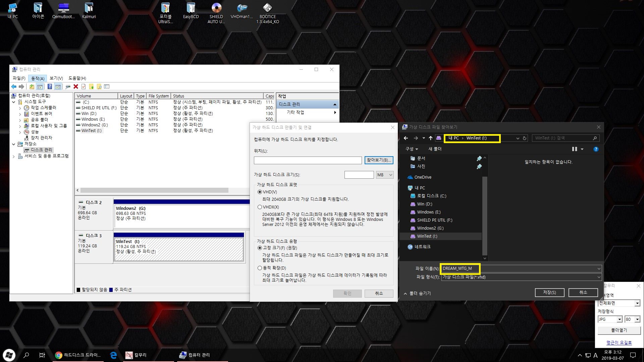Open the blue Help question-mark toolbar icon
Viewport: 644px width, 362px height.
50,87
